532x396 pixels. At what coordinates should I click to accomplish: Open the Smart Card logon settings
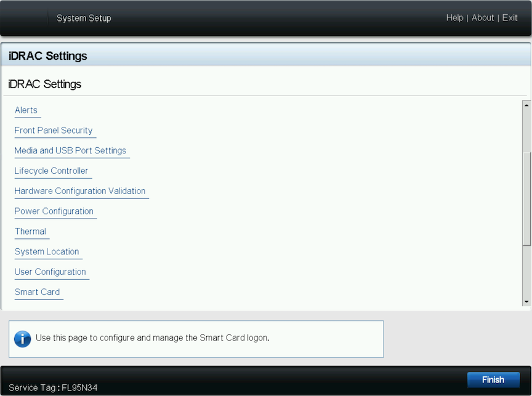click(x=38, y=292)
